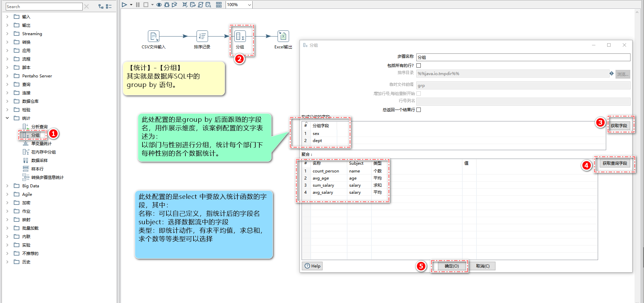The height and width of the screenshot is (303, 644).
Task: Open the 数据仓库 folder
Action: [30, 101]
